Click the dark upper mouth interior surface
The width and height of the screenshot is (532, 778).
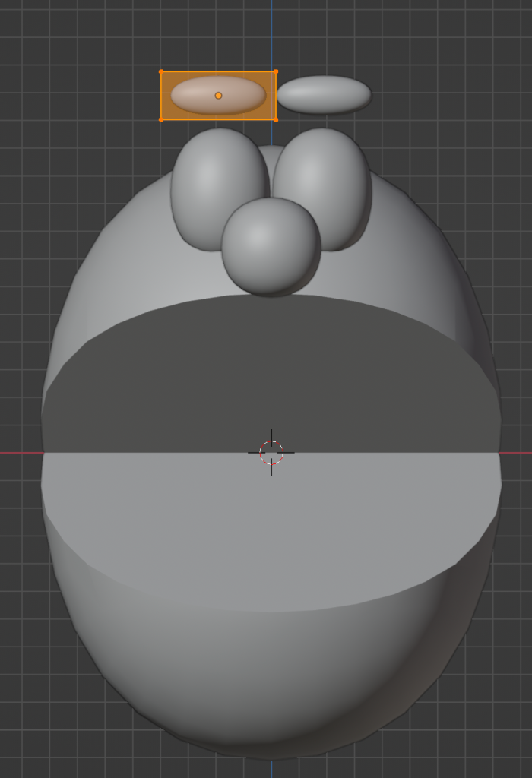(271, 372)
